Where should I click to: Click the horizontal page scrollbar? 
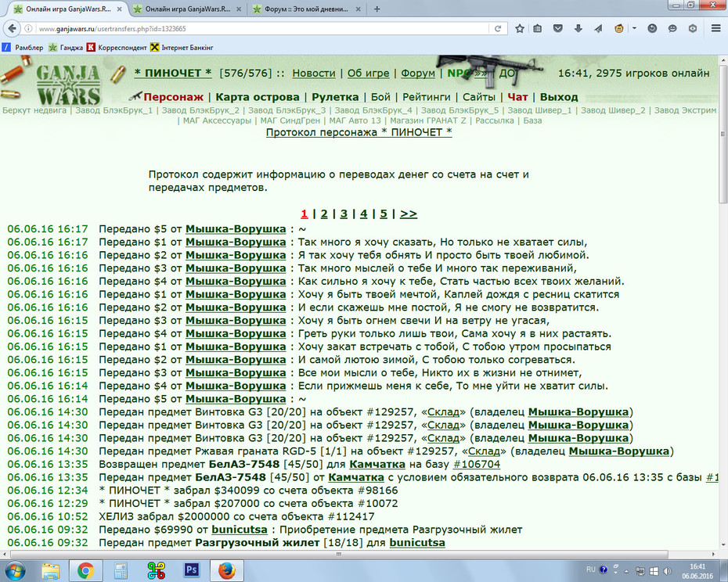pyautogui.click(x=339, y=554)
